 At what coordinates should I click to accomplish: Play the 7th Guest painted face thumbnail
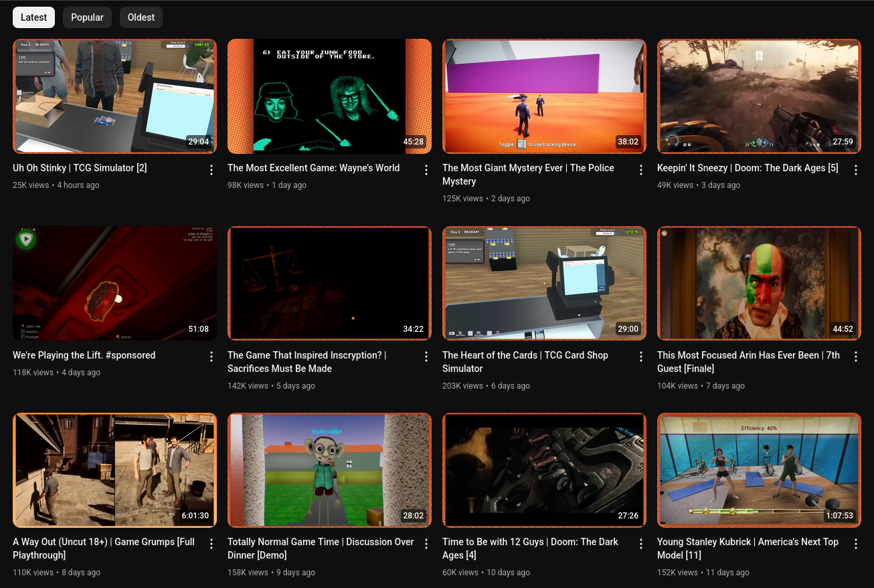click(x=759, y=283)
